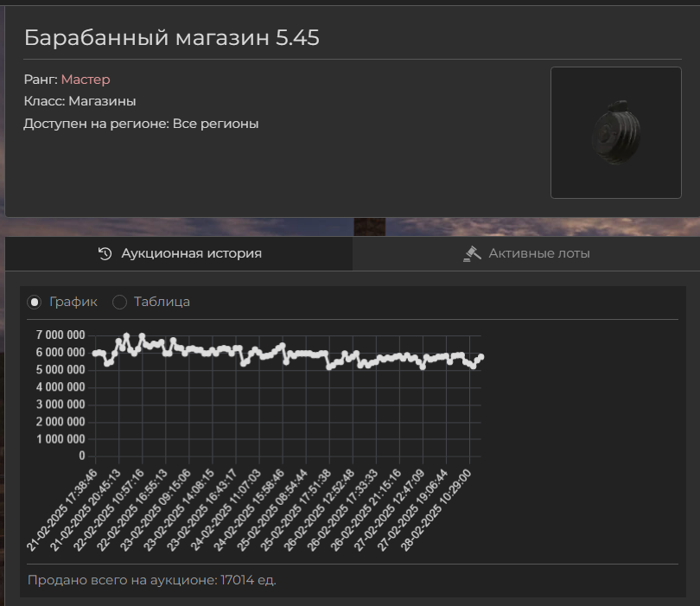
Task: Click the Класс: Магазины text
Action: pyautogui.click(x=80, y=101)
